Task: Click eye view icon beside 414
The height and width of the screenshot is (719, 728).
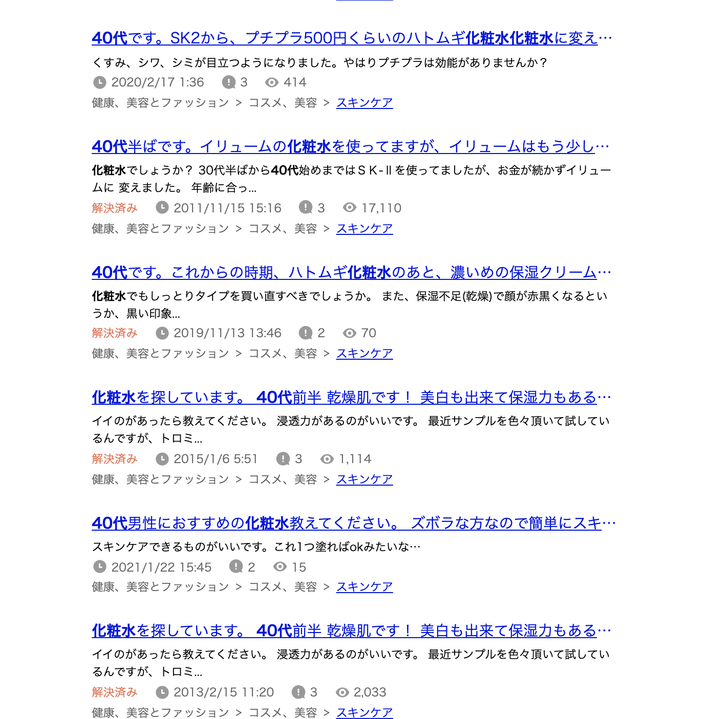Action: [272, 82]
